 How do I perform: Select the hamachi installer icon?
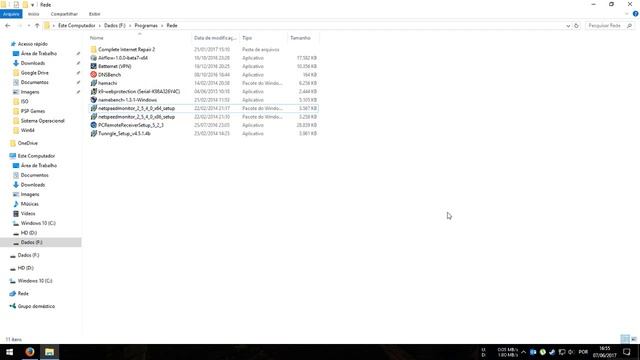93,83
